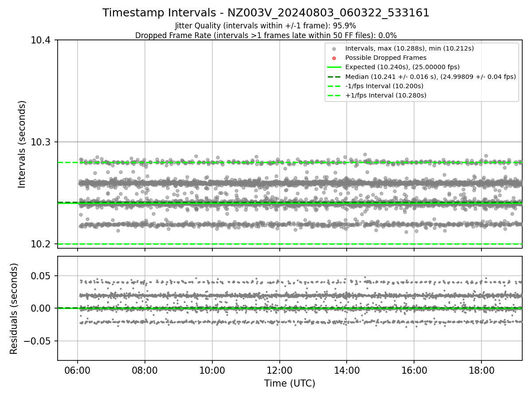Select the 'Jitter Quality' 95.9% subtitle line

point(266,26)
